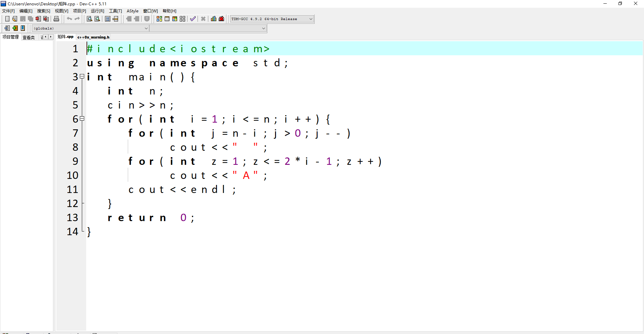
Task: Click the Toggle bookmark shield icon
Action: [147, 19]
